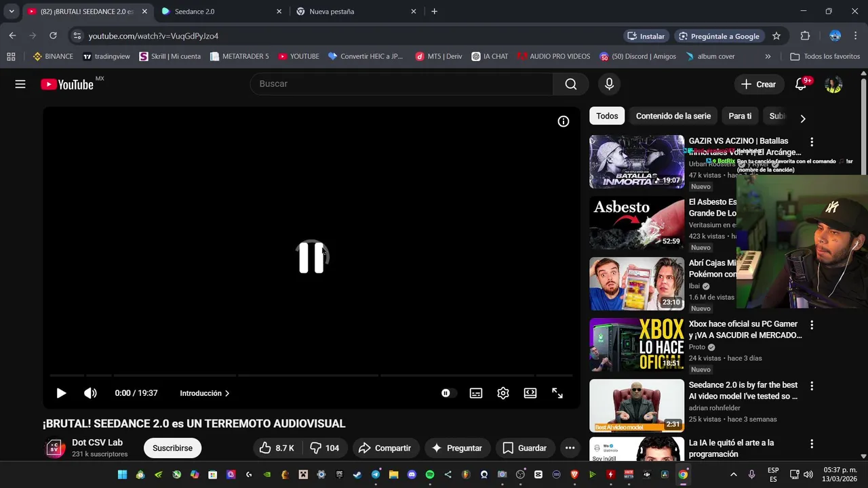Image resolution: width=868 pixels, height=488 pixels.
Task: Dislike the video showing 104
Action: click(325, 448)
